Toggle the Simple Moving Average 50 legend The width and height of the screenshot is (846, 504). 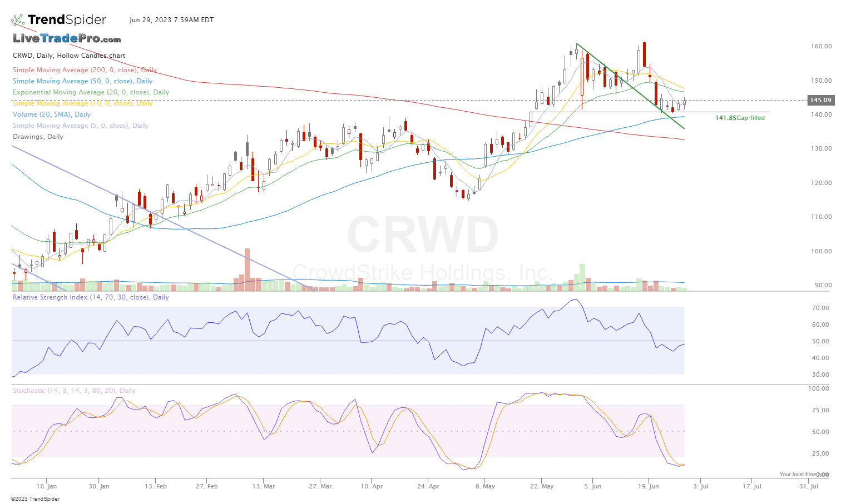pyautogui.click(x=82, y=81)
